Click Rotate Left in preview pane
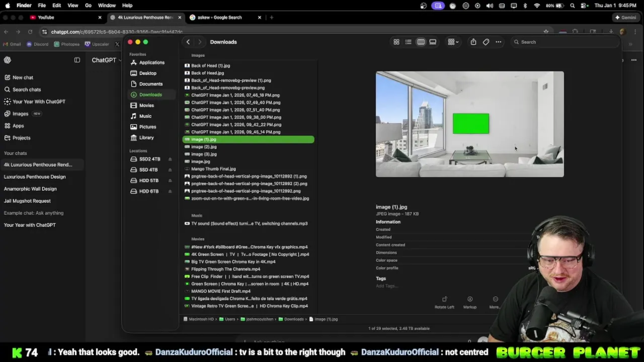 pyautogui.click(x=444, y=303)
